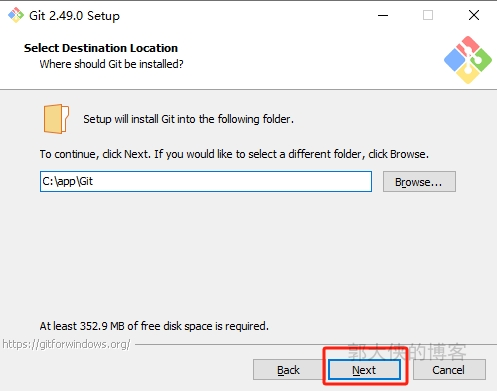Click the yellow folder icon
Viewport: 497px width, 391px height.
click(56, 119)
